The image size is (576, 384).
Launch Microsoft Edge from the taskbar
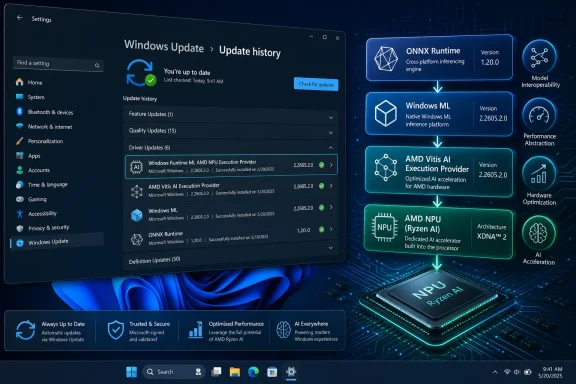[x=253, y=372]
